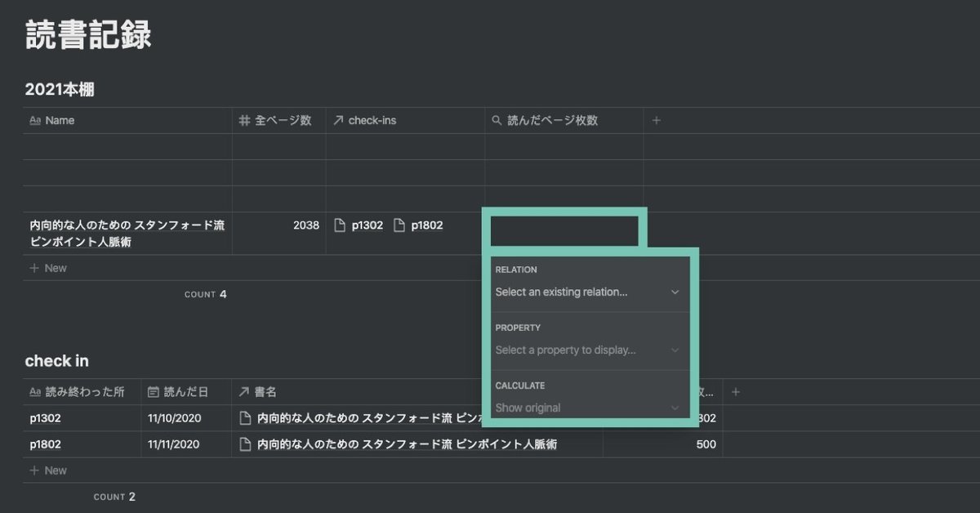Click the COUNT 2 calculation under check in
980x513 pixels.
pos(115,497)
